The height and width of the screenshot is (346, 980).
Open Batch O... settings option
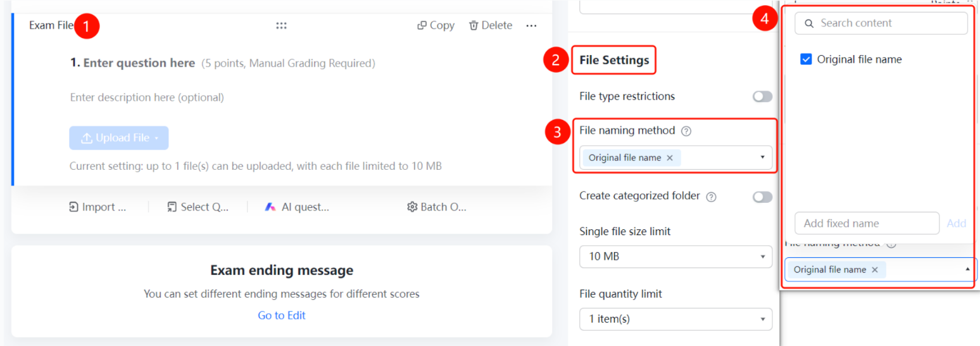(x=437, y=207)
